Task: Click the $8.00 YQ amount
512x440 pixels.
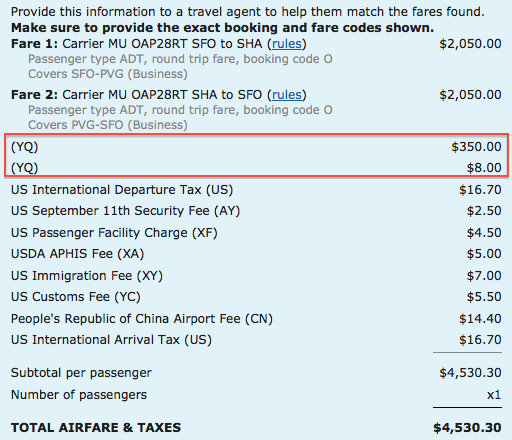Action: pos(484,168)
